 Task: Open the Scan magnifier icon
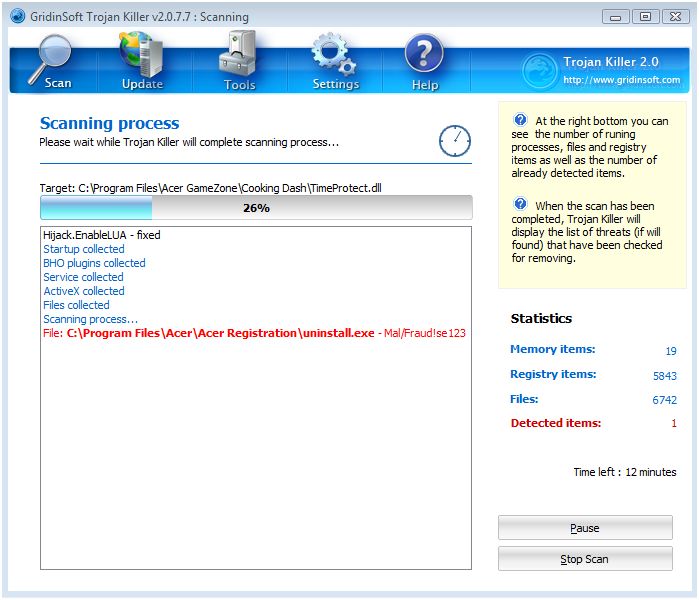pyautogui.click(x=50, y=60)
